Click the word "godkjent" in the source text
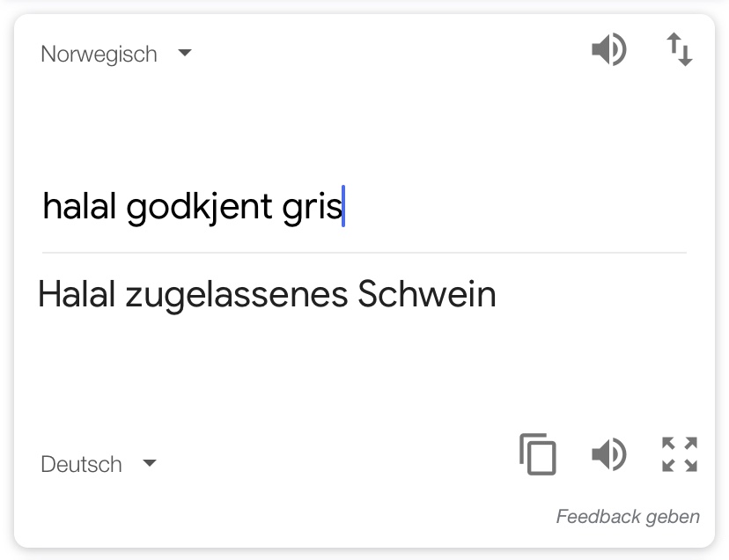 (x=199, y=208)
